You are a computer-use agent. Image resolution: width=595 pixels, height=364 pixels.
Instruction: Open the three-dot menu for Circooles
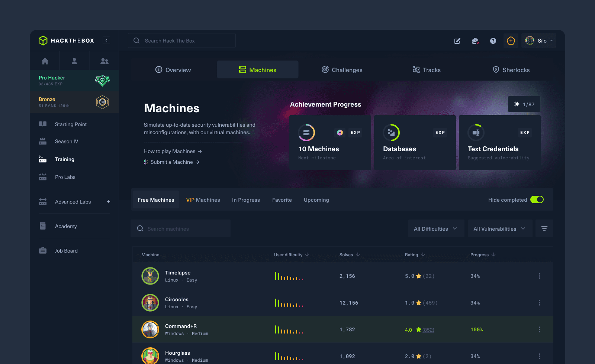[540, 303]
